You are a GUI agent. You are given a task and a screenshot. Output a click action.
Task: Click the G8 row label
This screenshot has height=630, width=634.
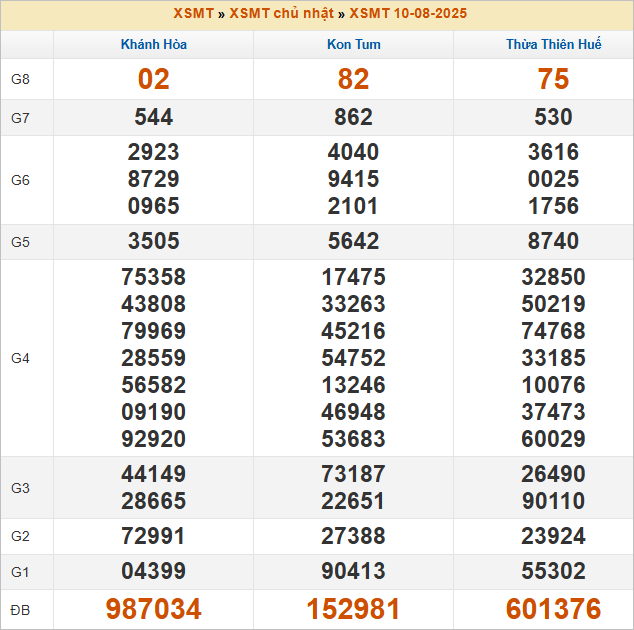tap(21, 80)
